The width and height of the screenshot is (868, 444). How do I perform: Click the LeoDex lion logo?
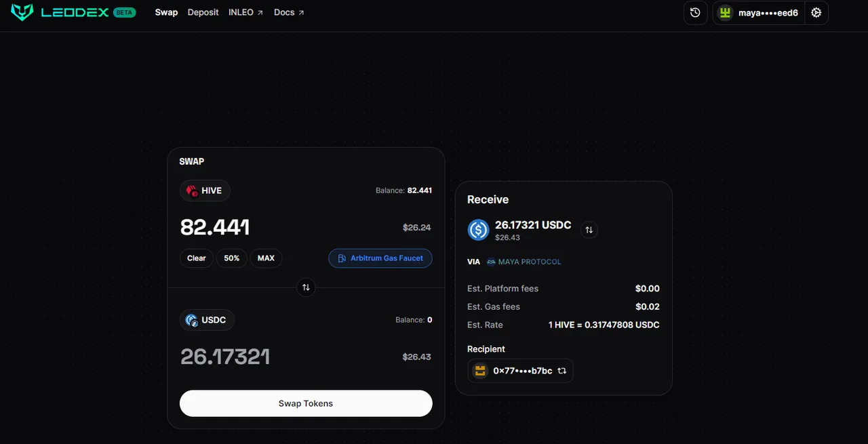[x=22, y=12]
